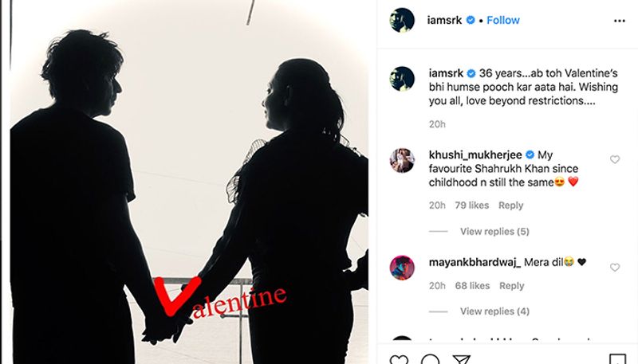View the 68 likes list
The height and width of the screenshot is (364, 638).
pyautogui.click(x=472, y=286)
